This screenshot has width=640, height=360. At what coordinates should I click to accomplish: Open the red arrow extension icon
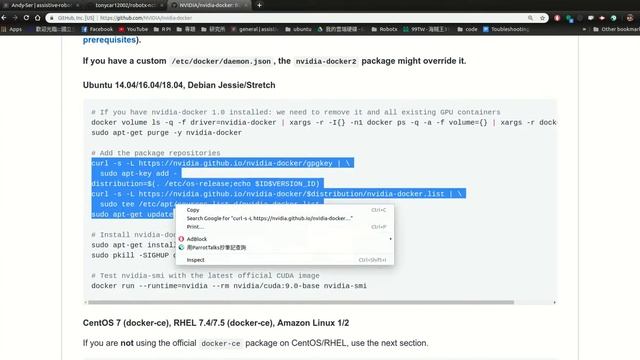[602, 18]
